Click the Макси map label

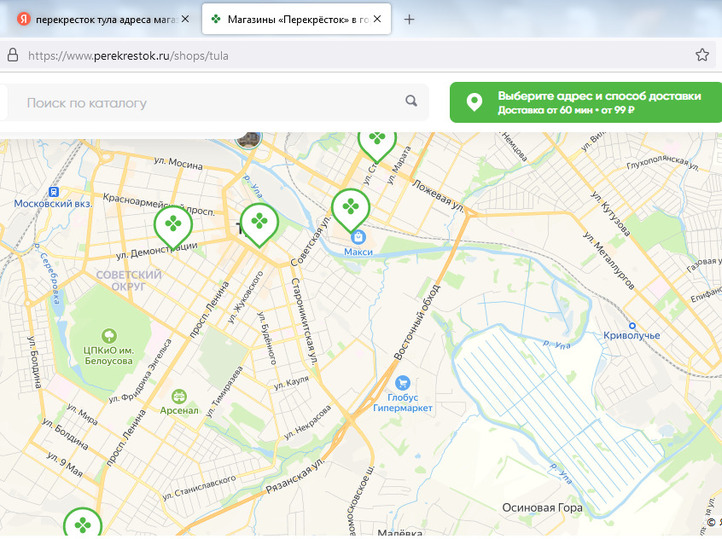coord(358,252)
